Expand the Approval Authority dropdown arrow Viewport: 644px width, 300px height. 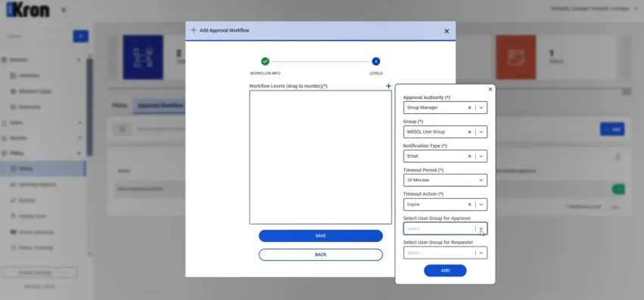[x=481, y=108]
